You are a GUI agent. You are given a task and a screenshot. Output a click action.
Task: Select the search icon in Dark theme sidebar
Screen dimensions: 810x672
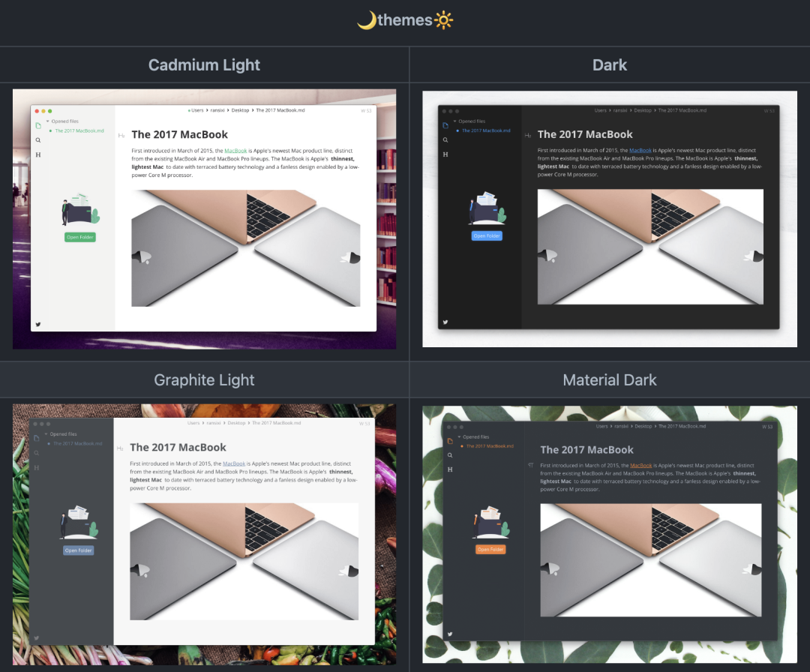445,140
